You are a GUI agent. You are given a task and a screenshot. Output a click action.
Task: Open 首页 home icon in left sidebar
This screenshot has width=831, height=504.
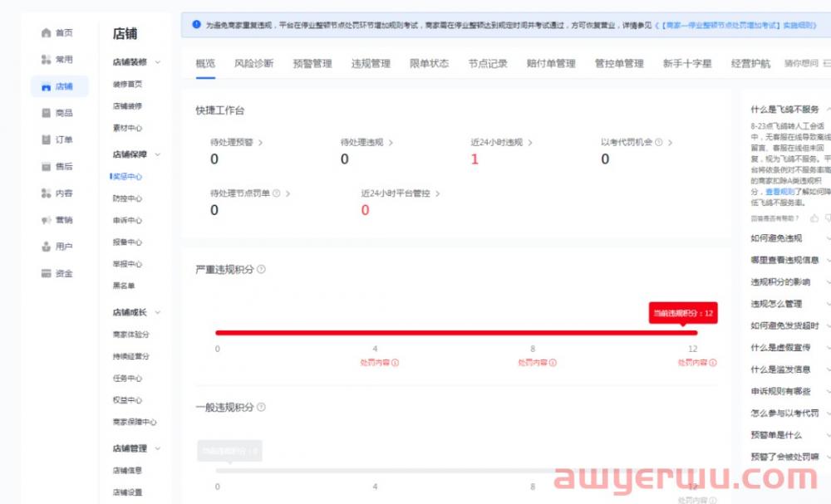pos(47,32)
